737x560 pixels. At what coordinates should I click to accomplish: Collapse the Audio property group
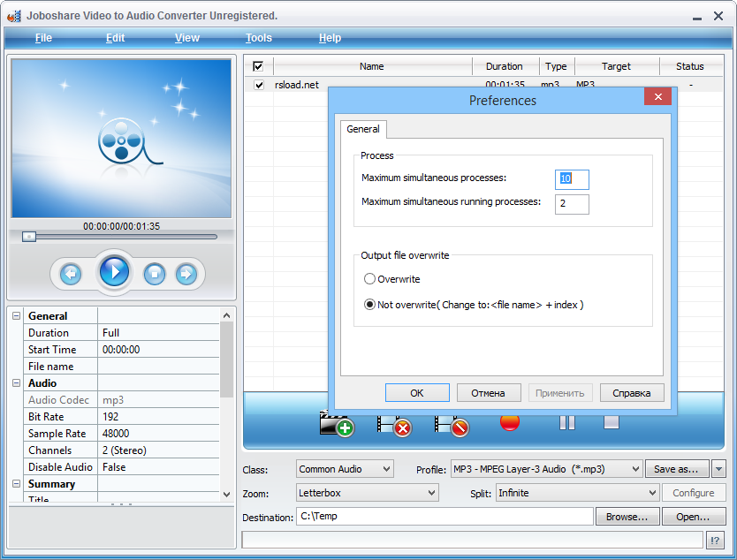coord(17,382)
